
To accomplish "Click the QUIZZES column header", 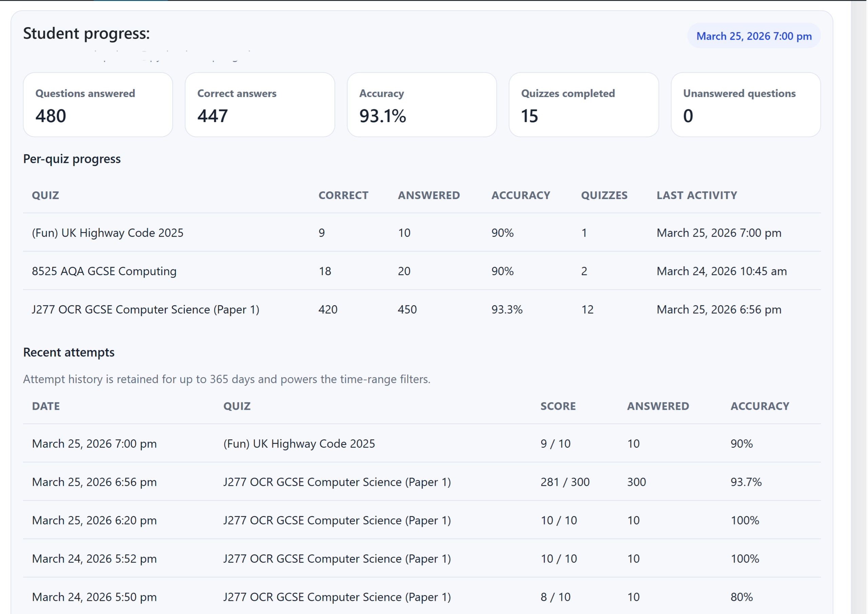I will click(604, 195).
